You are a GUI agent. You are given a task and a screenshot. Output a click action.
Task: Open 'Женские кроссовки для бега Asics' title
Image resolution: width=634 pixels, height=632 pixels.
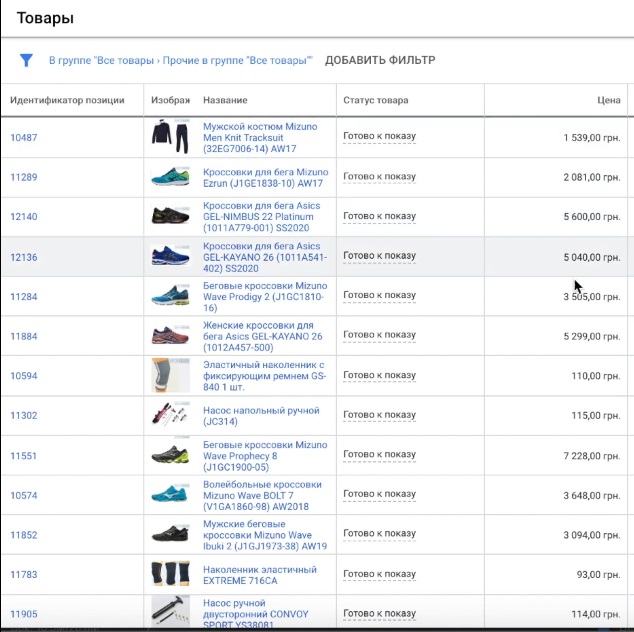263,336
